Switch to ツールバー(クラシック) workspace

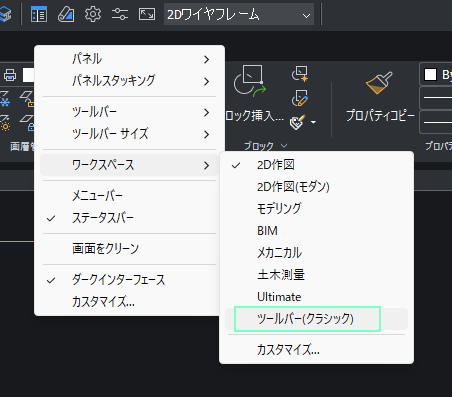pos(316,319)
